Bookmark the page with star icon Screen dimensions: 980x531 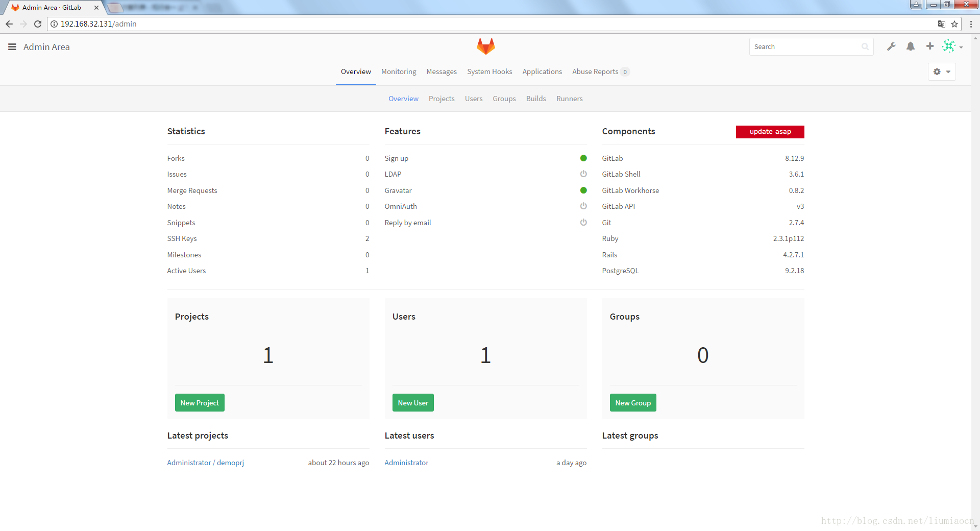click(954, 24)
